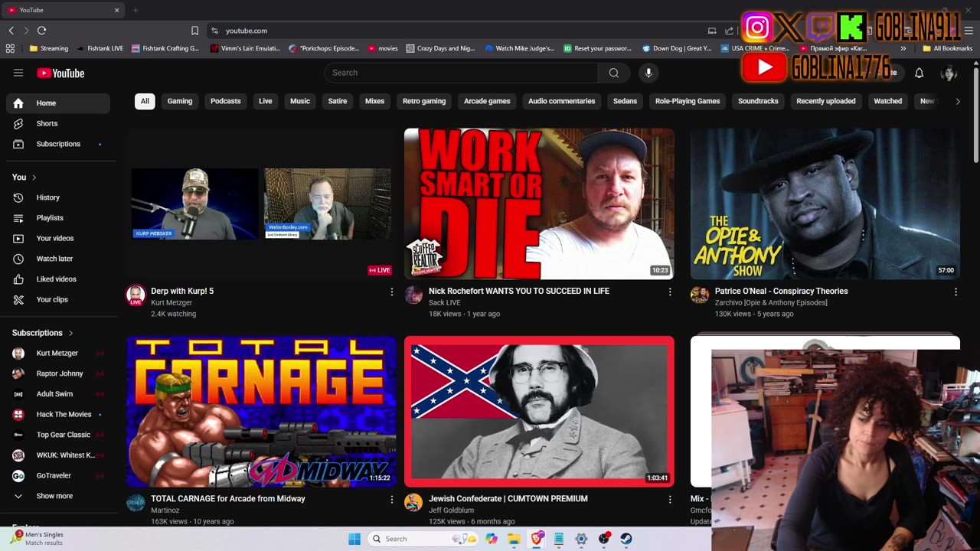
Task: Expand Subscriptions section heading
Action: pyautogui.click(x=42, y=333)
